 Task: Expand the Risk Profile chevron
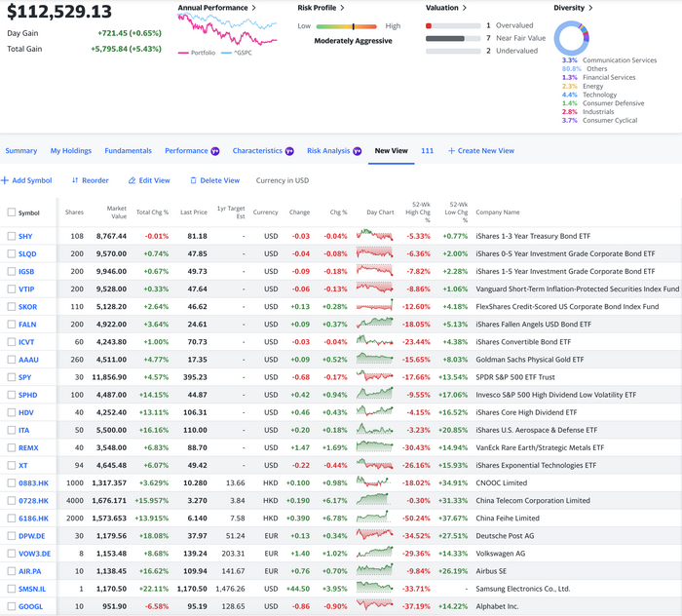coord(342,8)
